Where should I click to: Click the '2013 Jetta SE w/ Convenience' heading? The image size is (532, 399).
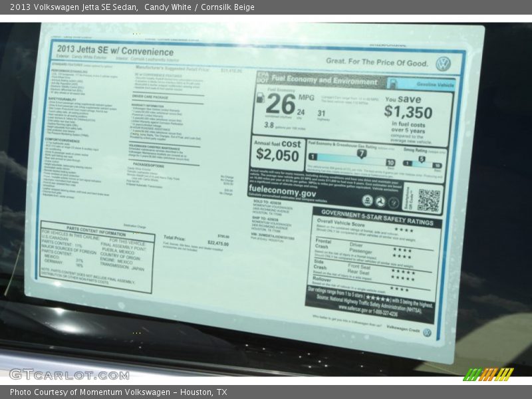coord(115,51)
